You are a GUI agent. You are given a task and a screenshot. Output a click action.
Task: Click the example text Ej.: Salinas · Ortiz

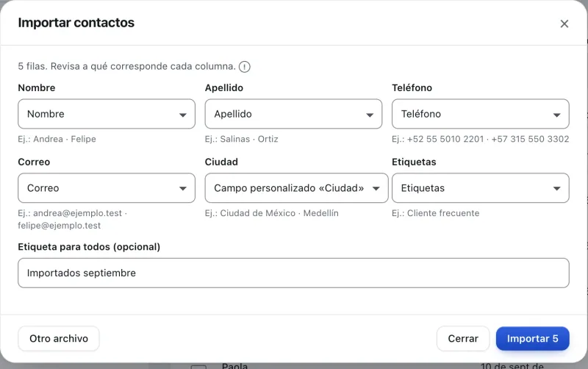click(242, 139)
